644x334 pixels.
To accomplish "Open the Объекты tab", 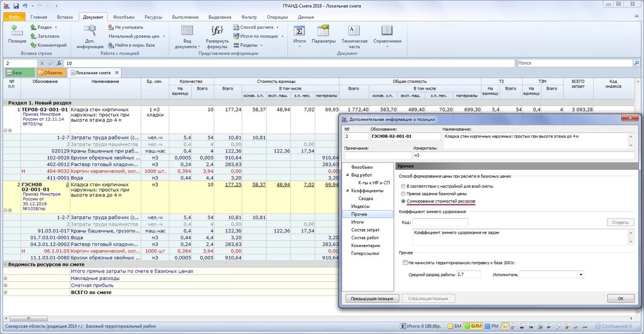I will point(51,72).
